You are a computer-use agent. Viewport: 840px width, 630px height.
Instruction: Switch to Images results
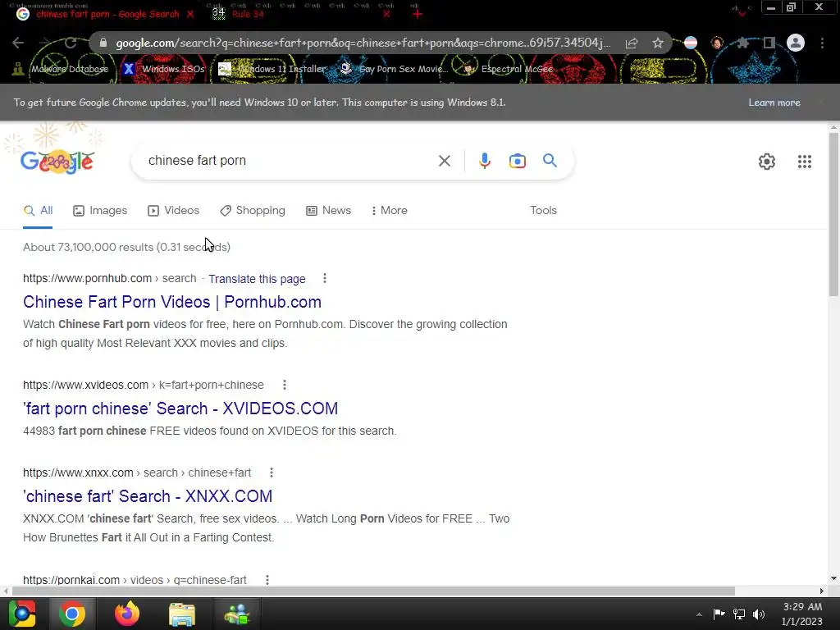pyautogui.click(x=100, y=211)
